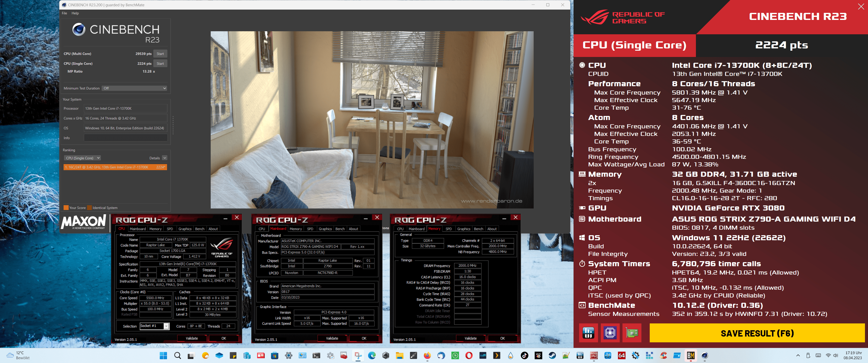This screenshot has height=363, width=868.
Task: Click OK in the Mainboard CPU-Z window
Action: (364, 338)
